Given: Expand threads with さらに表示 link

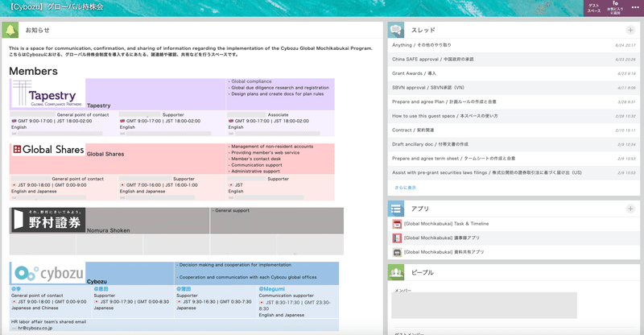Looking at the screenshot, I should (x=406, y=188).
